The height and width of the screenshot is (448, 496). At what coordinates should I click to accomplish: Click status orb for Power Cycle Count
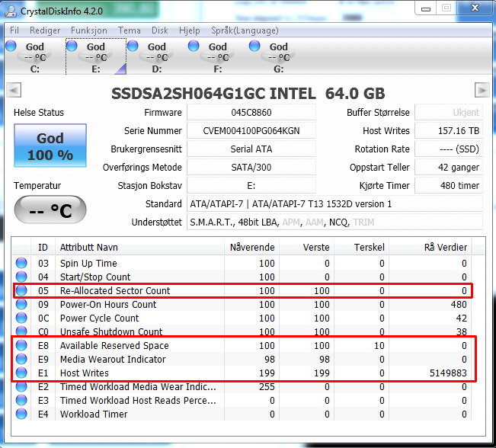(x=21, y=318)
